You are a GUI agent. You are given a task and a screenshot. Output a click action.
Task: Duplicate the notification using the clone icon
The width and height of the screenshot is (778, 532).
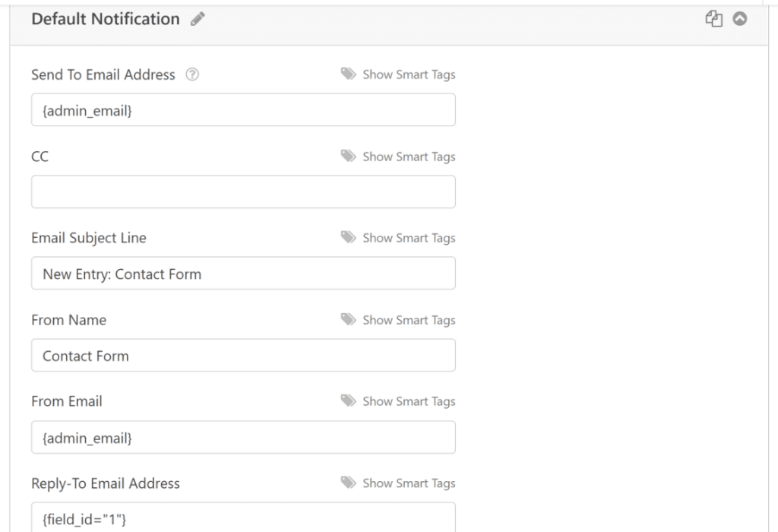pos(713,18)
